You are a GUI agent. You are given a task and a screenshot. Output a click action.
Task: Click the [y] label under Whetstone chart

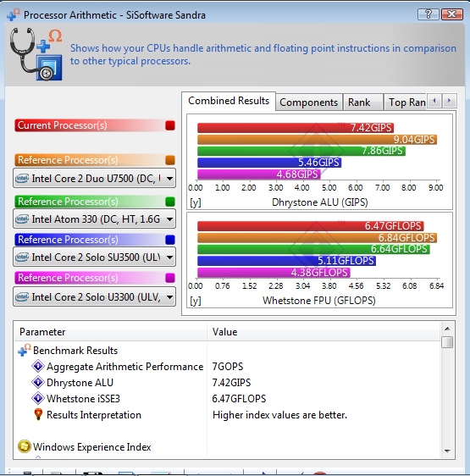[x=196, y=301]
